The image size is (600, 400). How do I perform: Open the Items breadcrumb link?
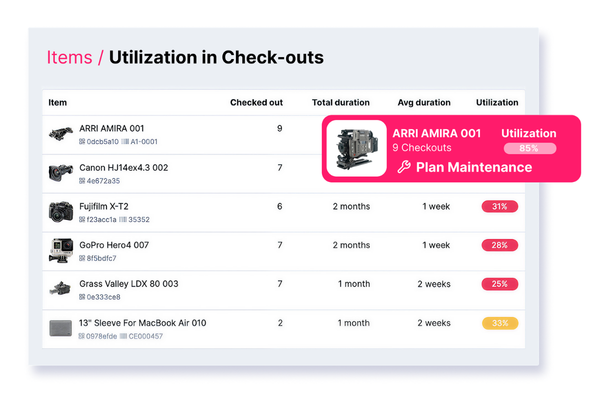(69, 57)
